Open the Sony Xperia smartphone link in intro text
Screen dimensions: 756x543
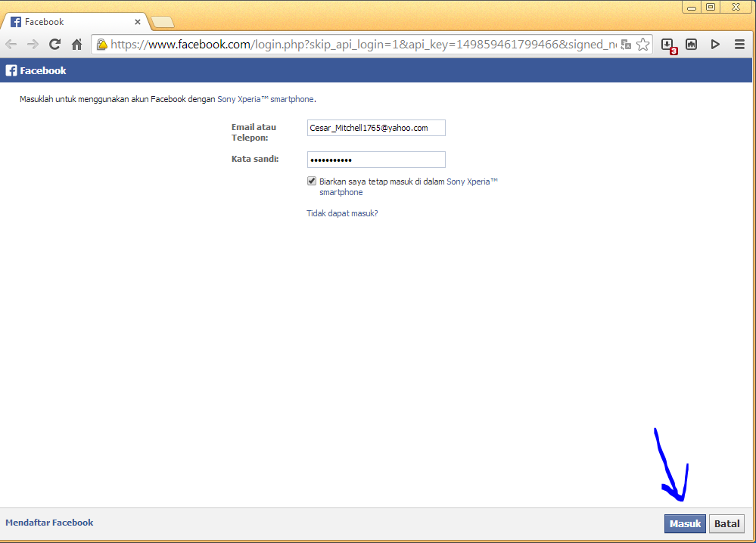click(x=265, y=99)
